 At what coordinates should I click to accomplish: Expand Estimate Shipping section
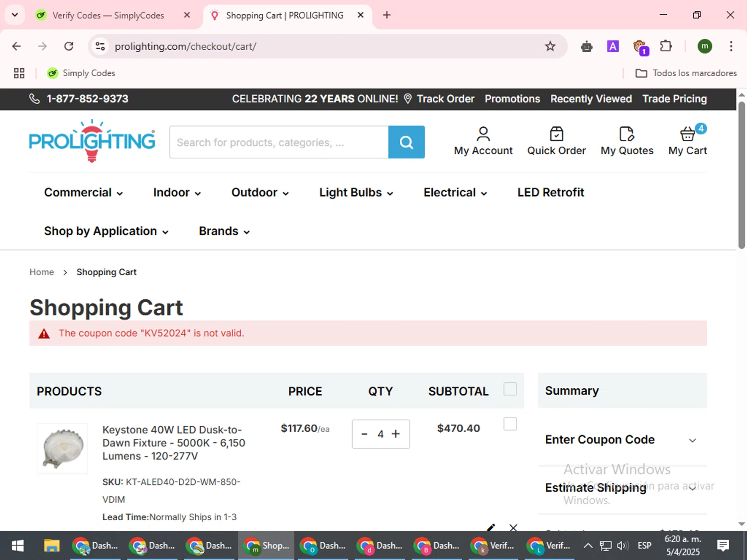[622, 488]
